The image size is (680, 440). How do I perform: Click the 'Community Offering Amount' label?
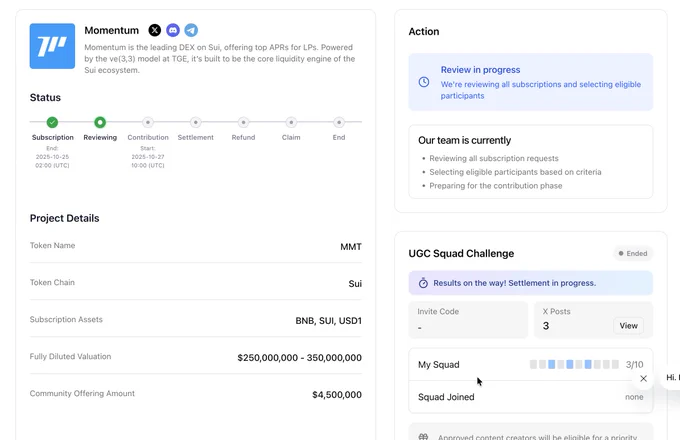[82, 393]
